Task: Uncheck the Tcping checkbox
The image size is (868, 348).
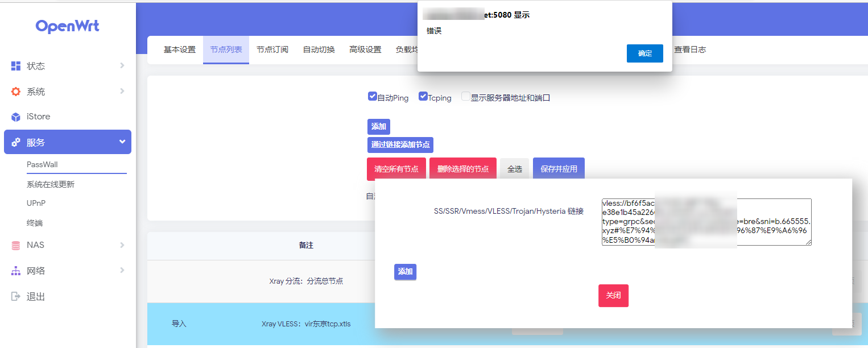Action: tap(423, 97)
